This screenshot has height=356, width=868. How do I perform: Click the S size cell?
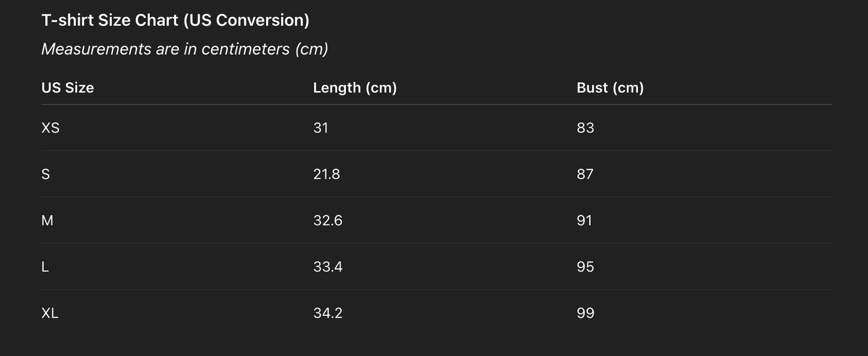tap(46, 174)
